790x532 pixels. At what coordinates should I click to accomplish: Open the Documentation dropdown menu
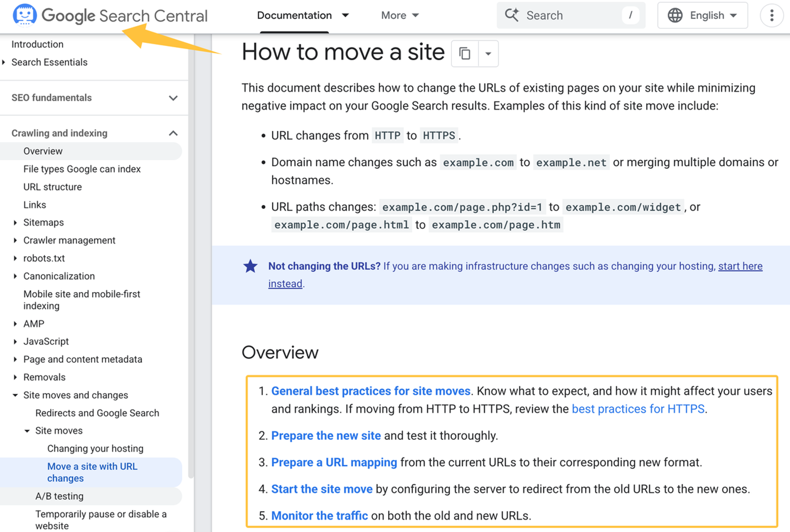303,15
